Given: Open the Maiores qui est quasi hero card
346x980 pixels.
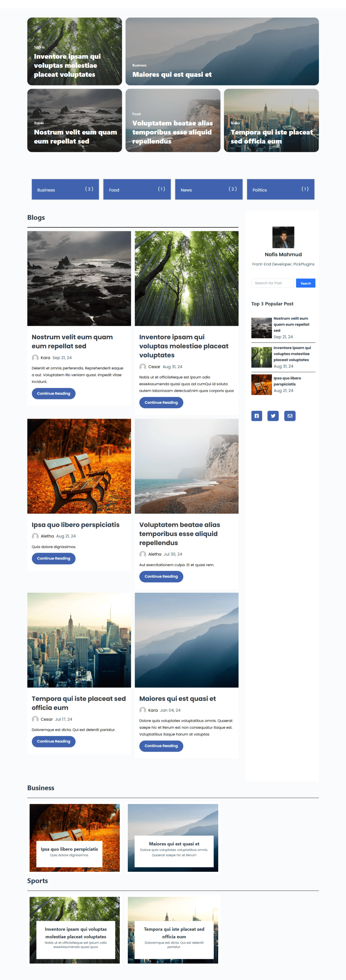Looking at the screenshot, I should tap(222, 51).
